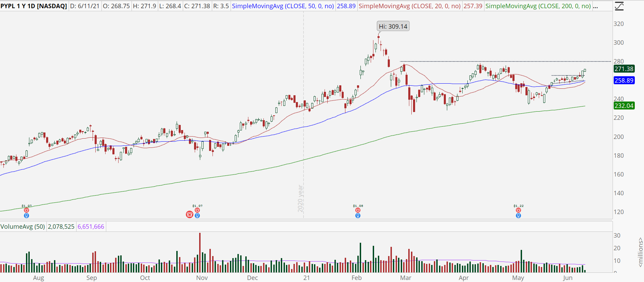Click the <millions> volume unit label
The image size is (644, 282).
point(641,252)
